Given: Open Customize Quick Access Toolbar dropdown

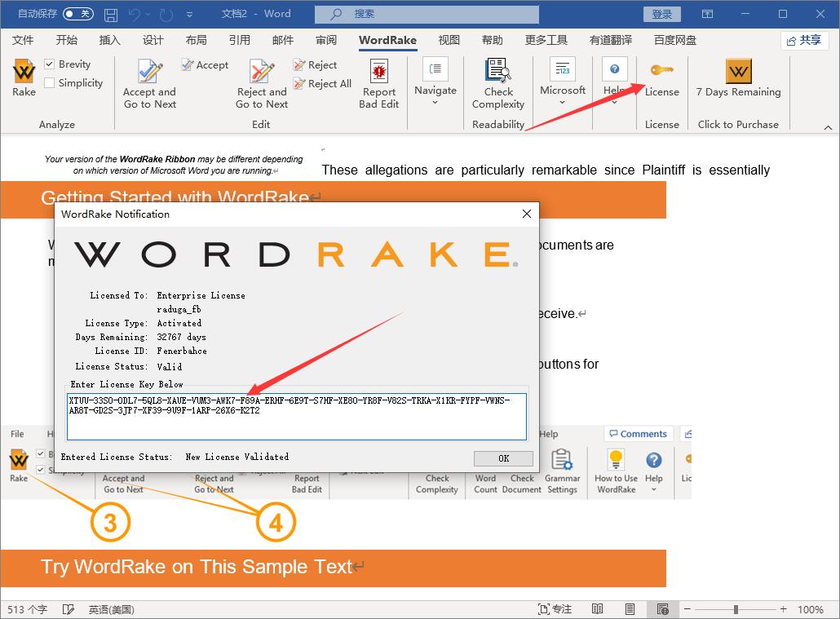Looking at the screenshot, I should pos(190,15).
